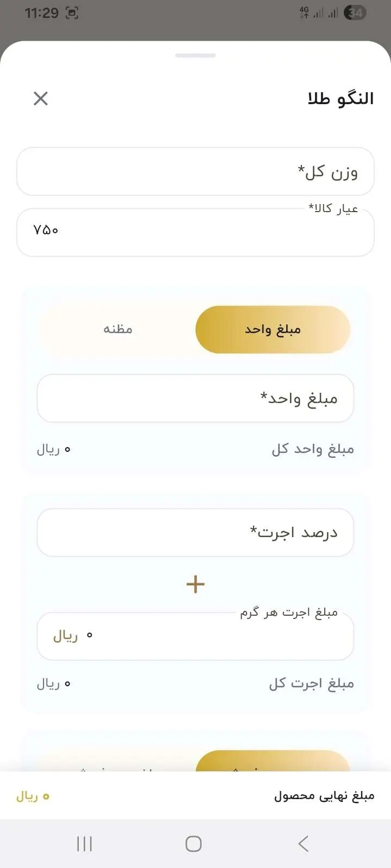Edit the عیار کالا field showing ۷۵۰
391x868 pixels.
point(195,232)
